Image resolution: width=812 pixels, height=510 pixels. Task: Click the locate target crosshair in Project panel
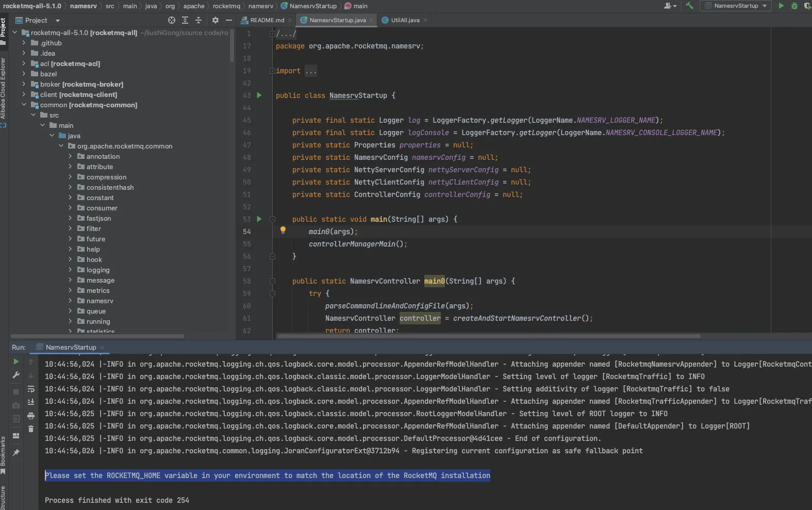tap(172, 20)
